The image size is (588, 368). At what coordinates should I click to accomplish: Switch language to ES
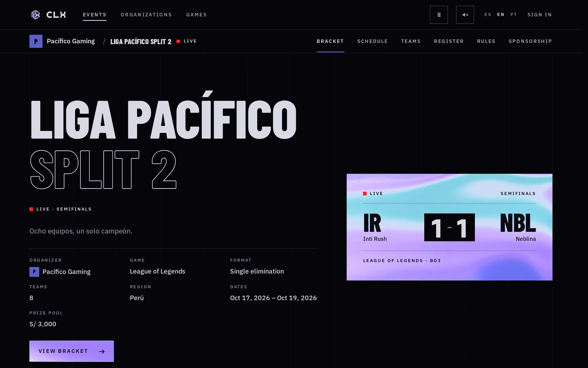(488, 15)
